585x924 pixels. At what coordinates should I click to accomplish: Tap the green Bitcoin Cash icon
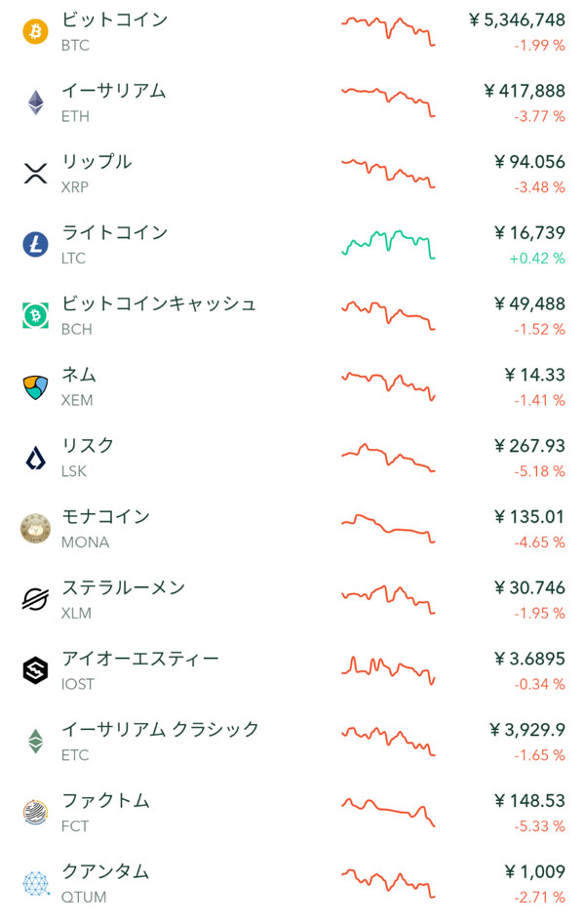(x=35, y=315)
